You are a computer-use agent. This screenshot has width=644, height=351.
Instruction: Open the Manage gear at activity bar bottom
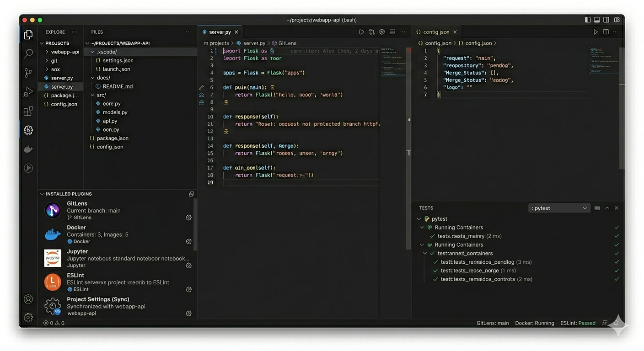(28, 318)
